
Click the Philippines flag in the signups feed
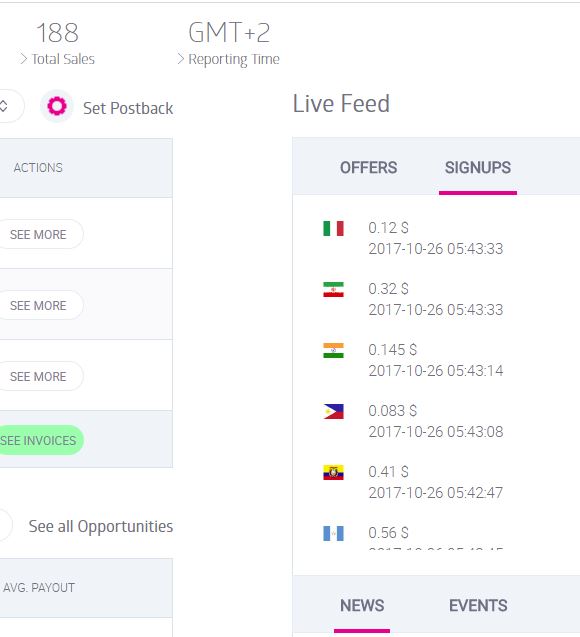(x=333, y=411)
